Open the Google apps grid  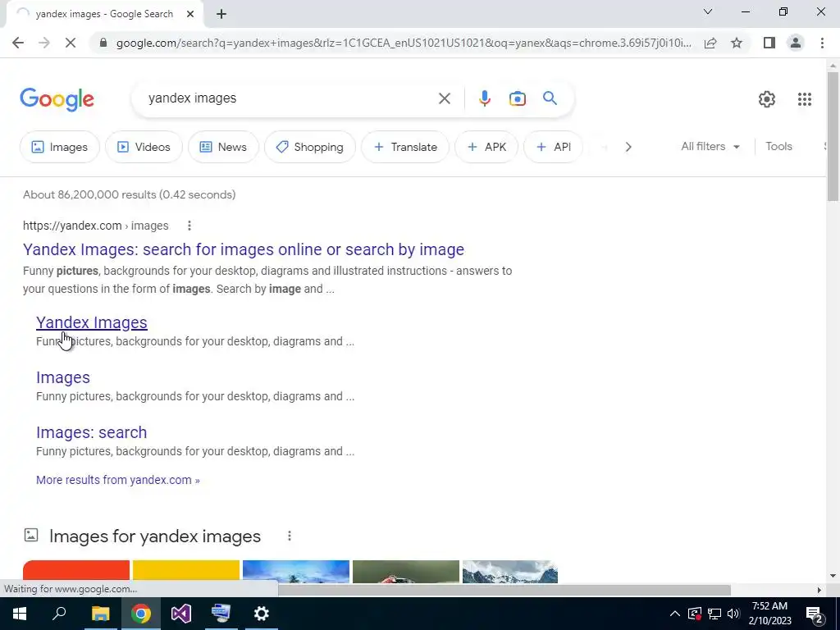[x=804, y=99]
